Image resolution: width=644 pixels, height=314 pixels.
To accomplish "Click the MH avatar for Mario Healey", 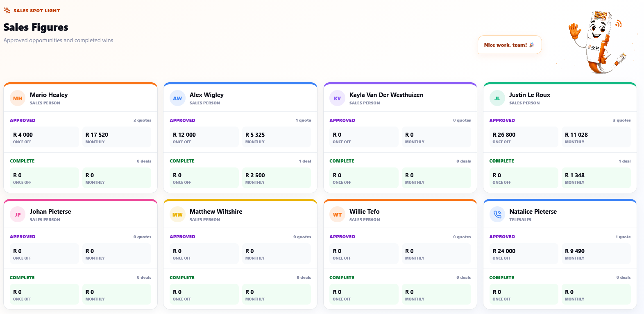I will point(18,98).
